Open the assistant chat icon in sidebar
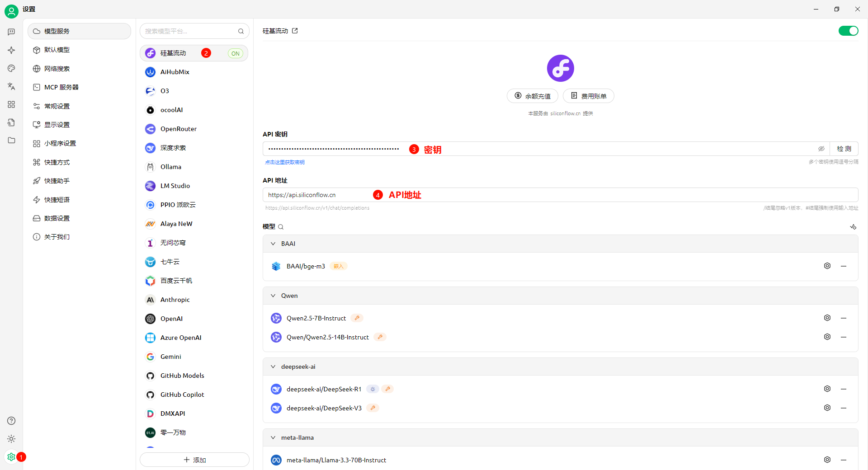The image size is (868, 470). point(11,32)
